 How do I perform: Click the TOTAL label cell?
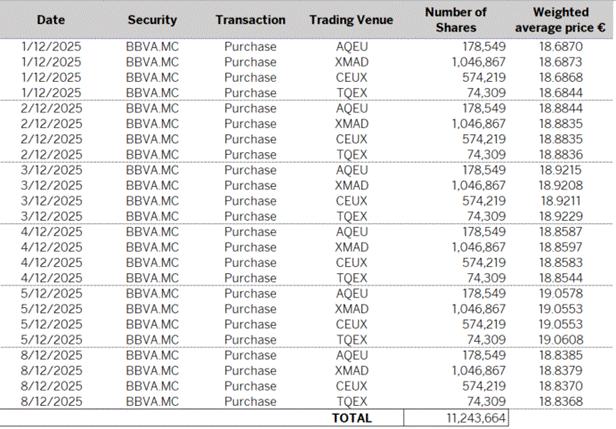click(352, 418)
